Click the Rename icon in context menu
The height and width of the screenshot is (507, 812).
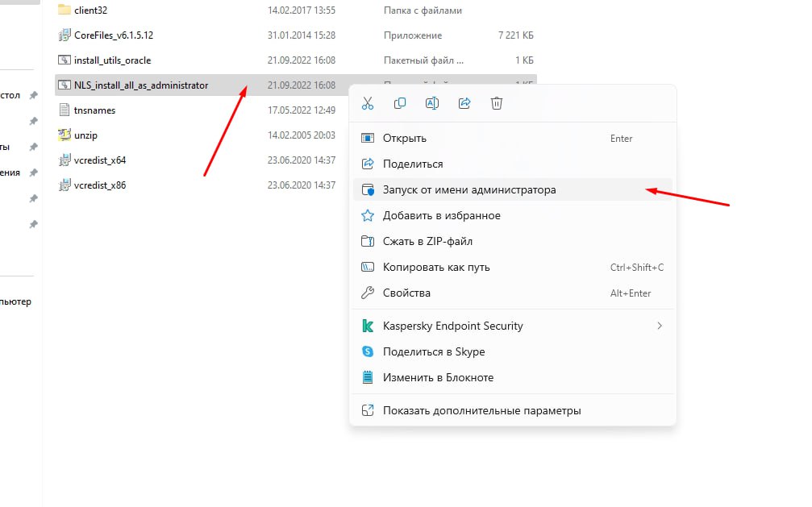[x=432, y=103]
